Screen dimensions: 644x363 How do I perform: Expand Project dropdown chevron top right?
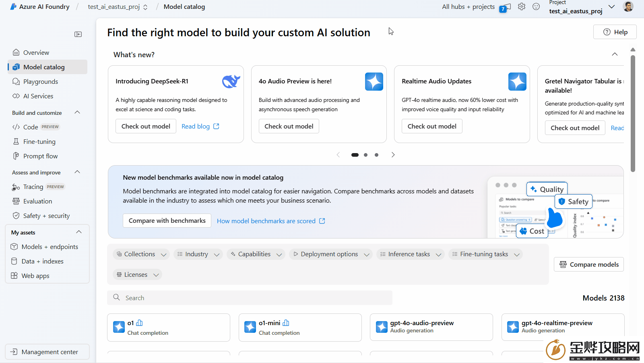coord(611,7)
